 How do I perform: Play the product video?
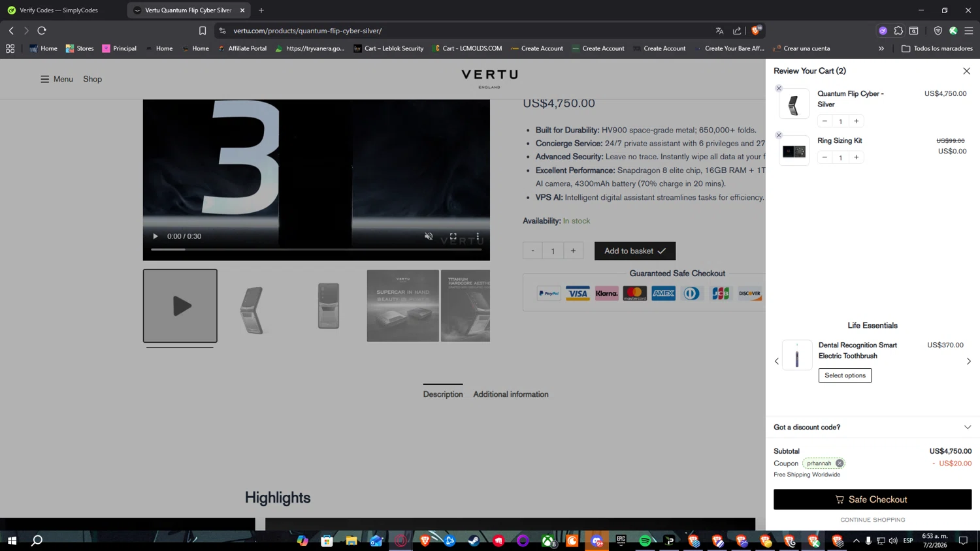(x=155, y=236)
